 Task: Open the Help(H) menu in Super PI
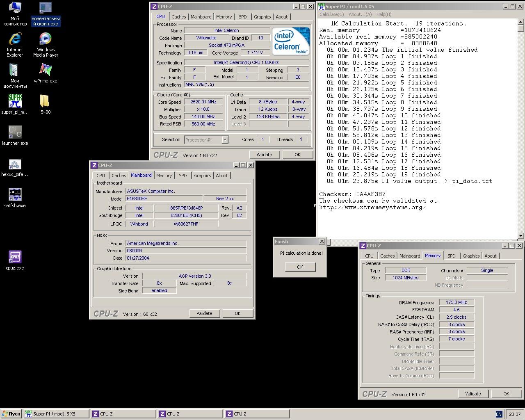[x=384, y=14]
